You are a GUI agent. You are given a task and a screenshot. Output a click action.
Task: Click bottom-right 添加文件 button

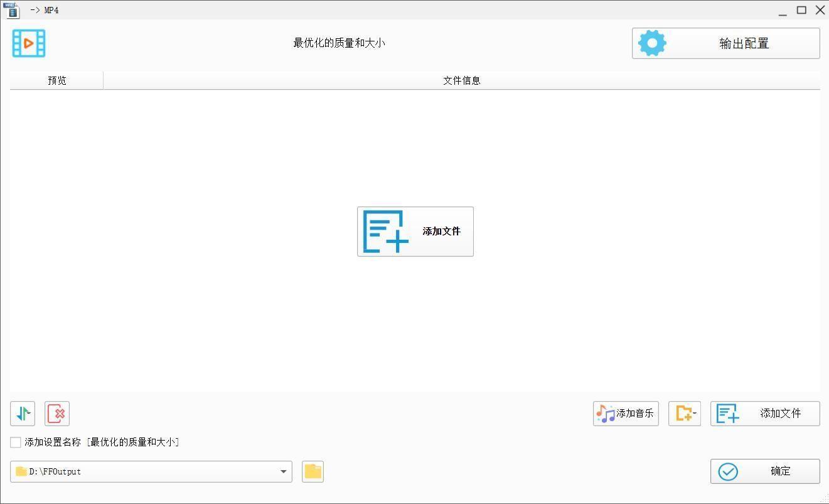tap(765, 414)
